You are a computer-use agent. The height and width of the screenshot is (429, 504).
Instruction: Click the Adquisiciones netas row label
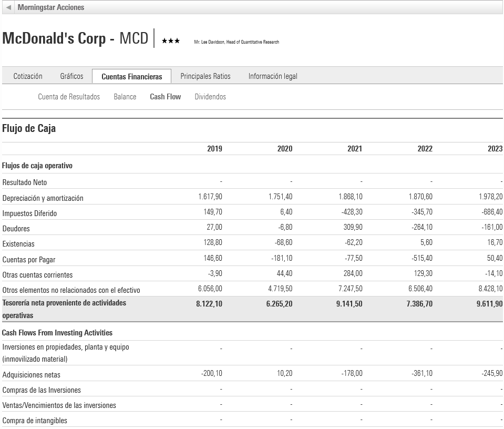[32, 375]
